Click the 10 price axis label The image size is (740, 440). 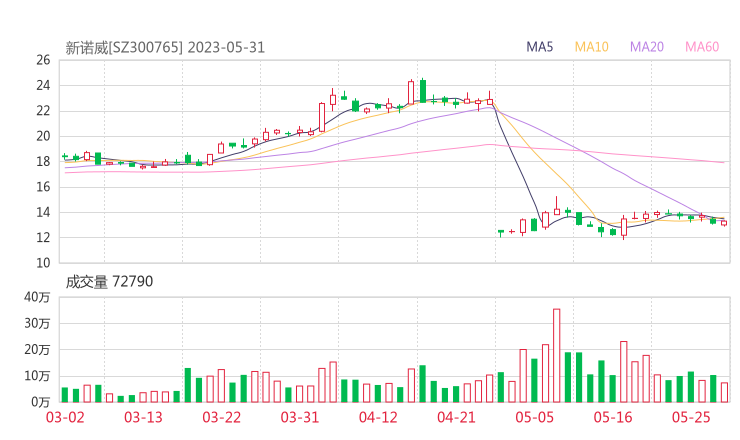(x=42, y=263)
